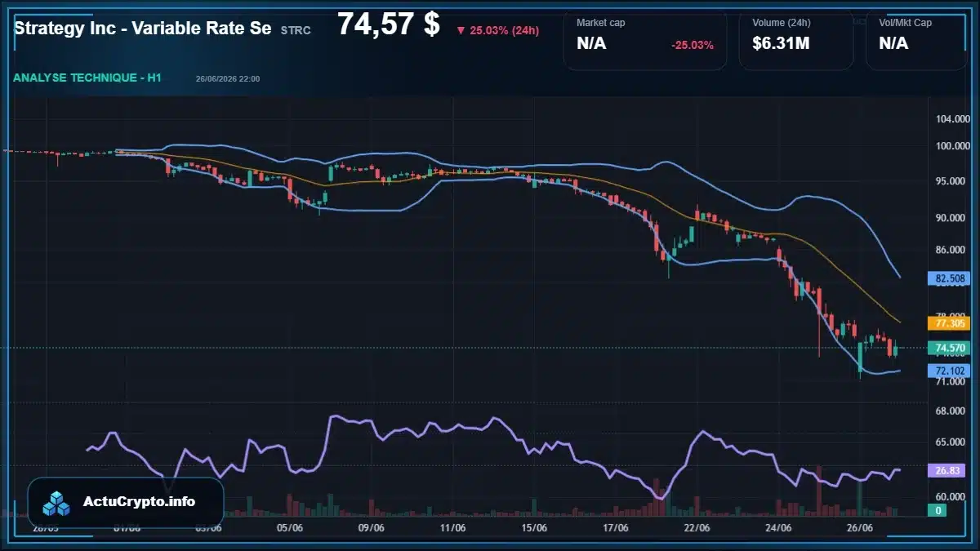Click the 22/06 date on time axis

click(697, 528)
